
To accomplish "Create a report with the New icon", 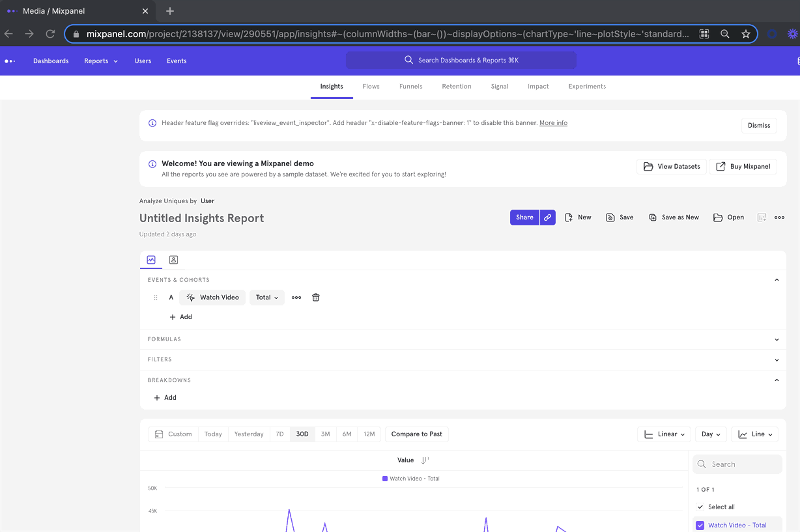I will click(x=577, y=217).
